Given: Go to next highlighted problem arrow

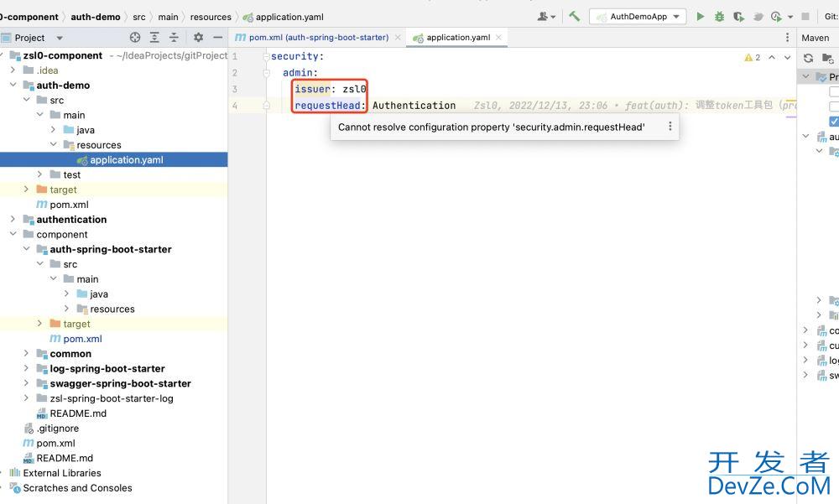Looking at the screenshot, I should point(787,57).
